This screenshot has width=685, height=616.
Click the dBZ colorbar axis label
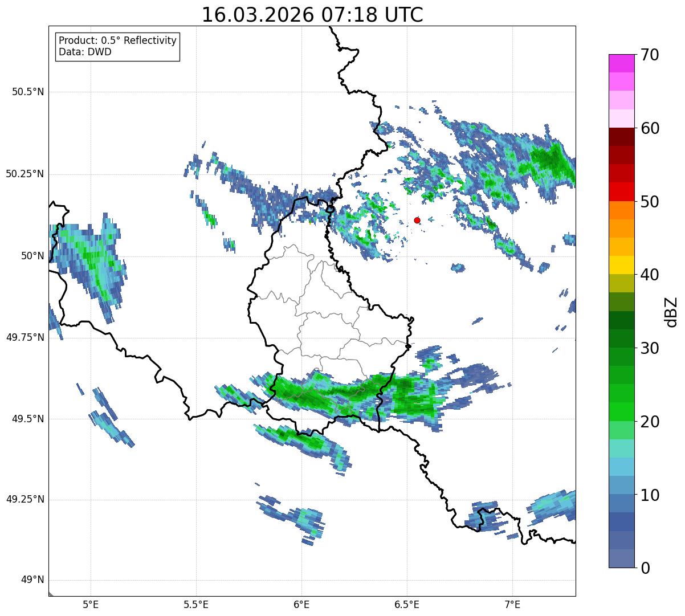671,311
